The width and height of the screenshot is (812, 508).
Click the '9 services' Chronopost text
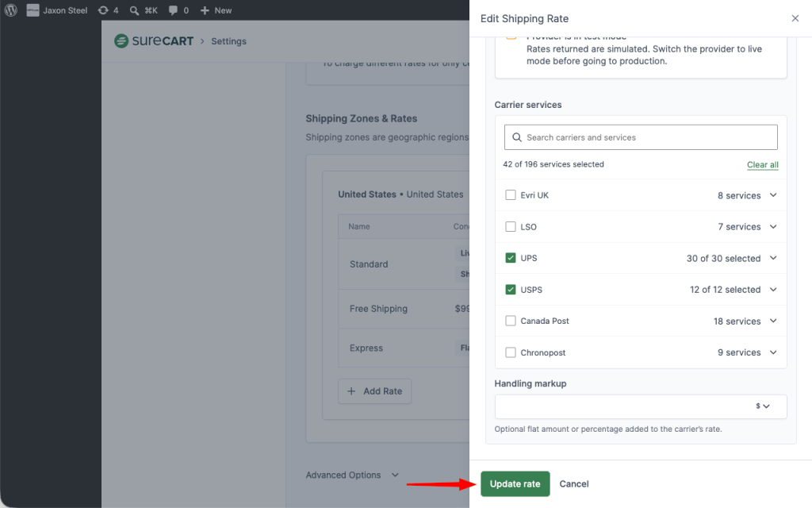coord(739,352)
